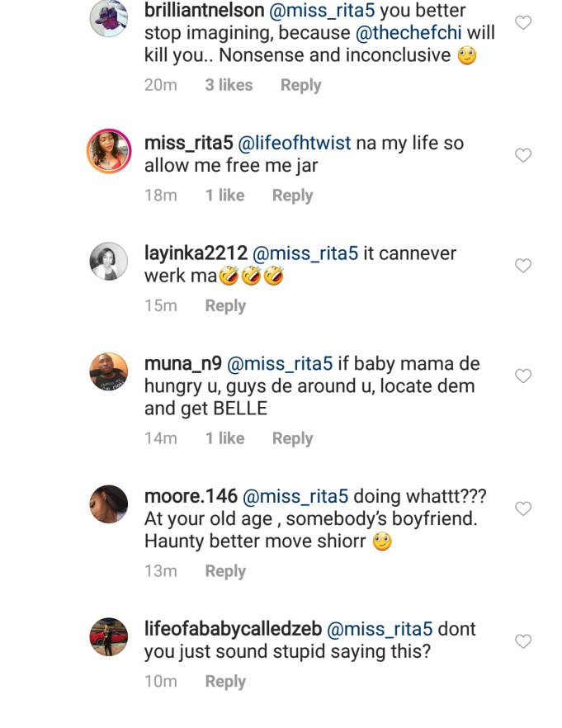Open the lifeofababycalledzeb username
Image resolution: width=562 pixels, height=728 pixels.
click(233, 629)
